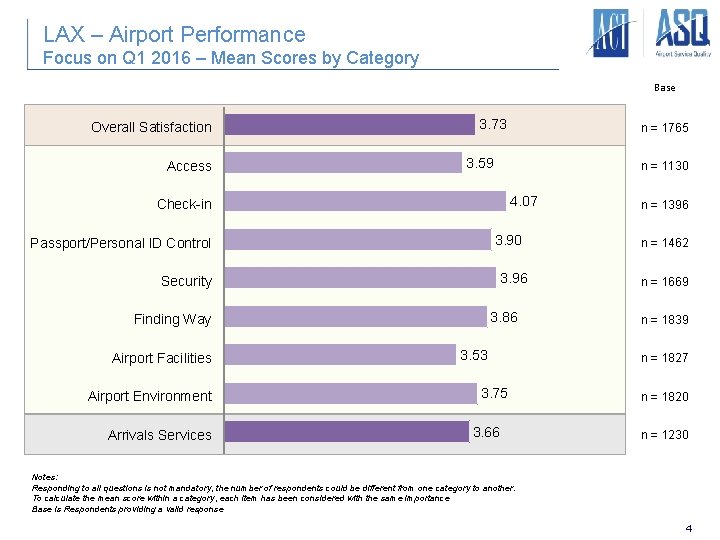Viewport: 720px width, 540px height.
Task: Click the n = 1765 base value
Action: pyautogui.click(x=664, y=128)
